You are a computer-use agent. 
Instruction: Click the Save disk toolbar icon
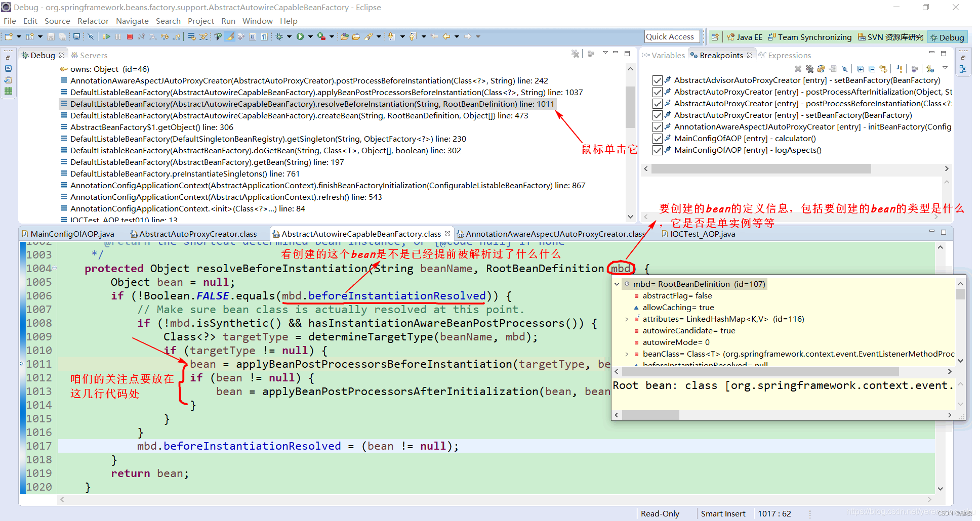pos(51,36)
